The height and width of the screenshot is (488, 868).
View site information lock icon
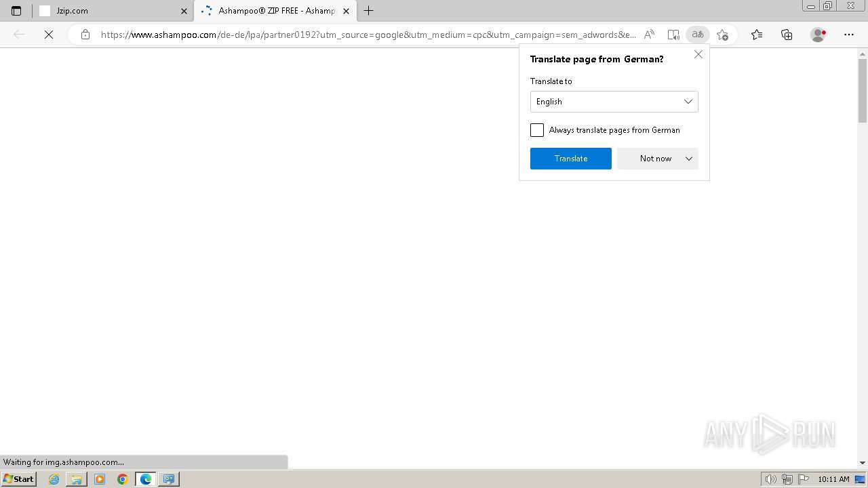[x=85, y=35]
